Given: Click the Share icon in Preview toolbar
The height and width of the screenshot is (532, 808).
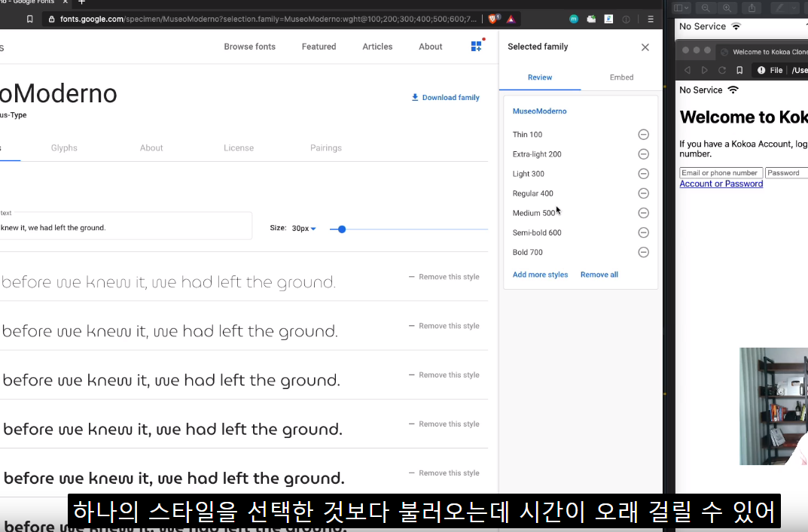Looking at the screenshot, I should point(752,8).
